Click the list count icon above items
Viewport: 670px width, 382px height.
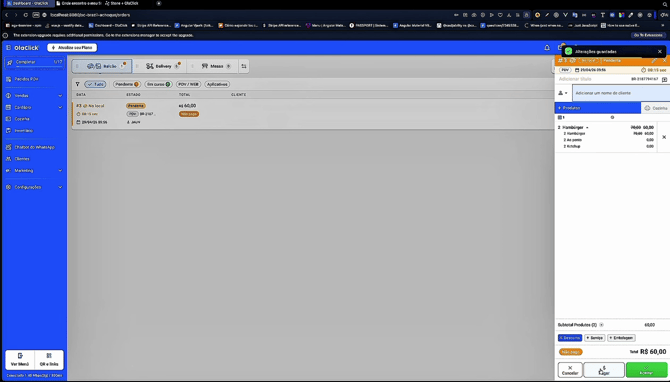(x=561, y=117)
